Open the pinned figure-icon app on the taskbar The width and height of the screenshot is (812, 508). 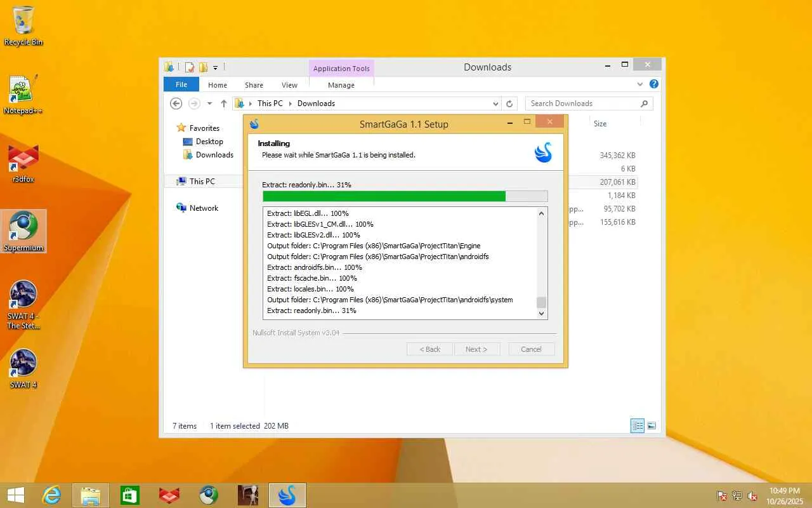(x=248, y=495)
